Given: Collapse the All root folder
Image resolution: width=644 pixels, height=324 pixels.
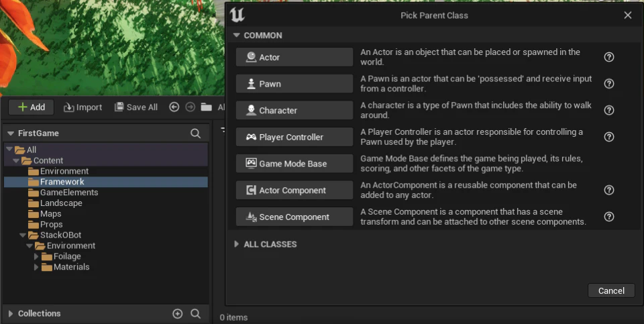Looking at the screenshot, I should pos(9,150).
